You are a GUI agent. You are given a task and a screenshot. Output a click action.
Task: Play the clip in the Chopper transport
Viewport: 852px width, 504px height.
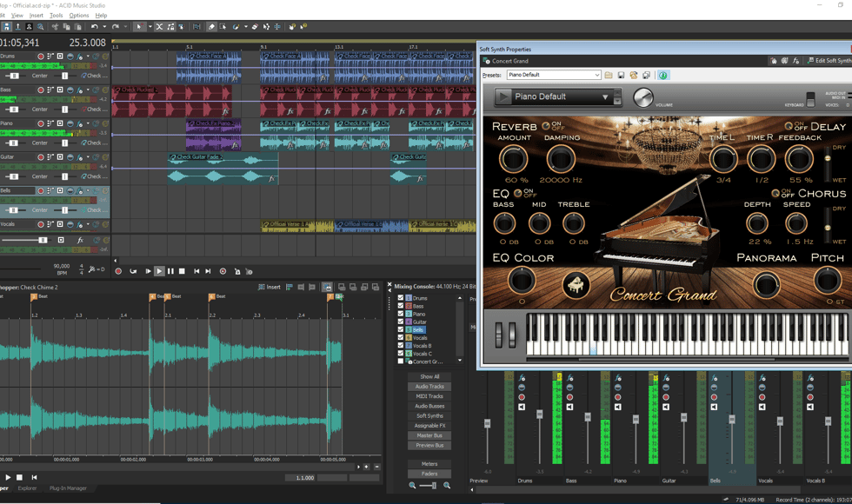(8, 477)
